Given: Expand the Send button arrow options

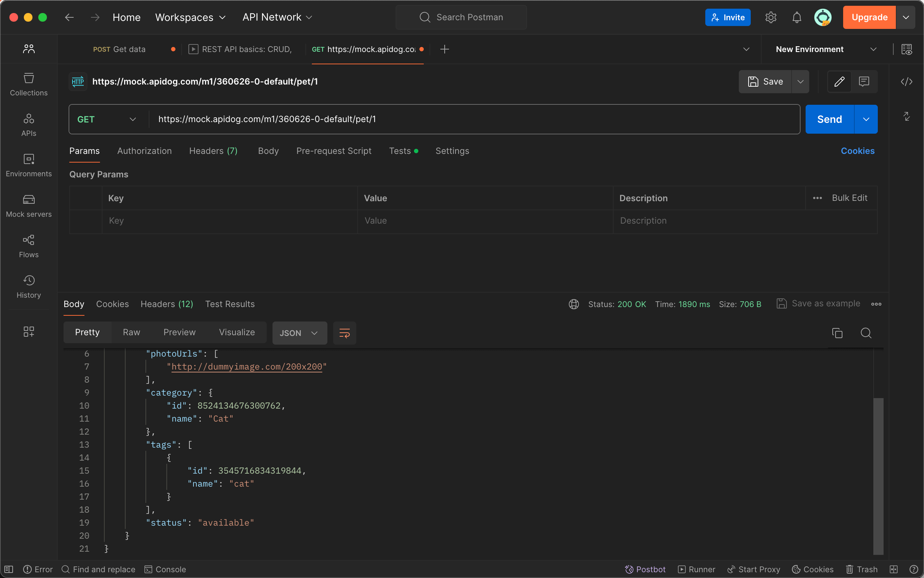Looking at the screenshot, I should click(x=866, y=119).
